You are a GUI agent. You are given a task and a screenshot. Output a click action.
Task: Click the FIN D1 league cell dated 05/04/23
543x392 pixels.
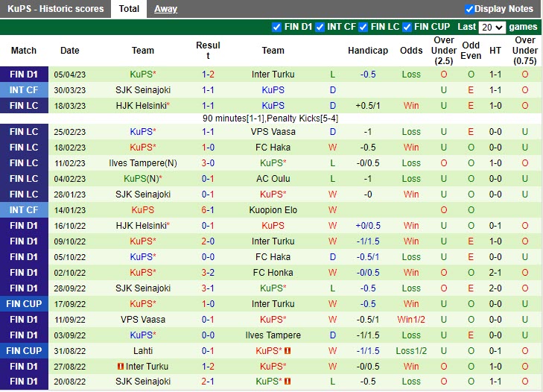[24, 75]
